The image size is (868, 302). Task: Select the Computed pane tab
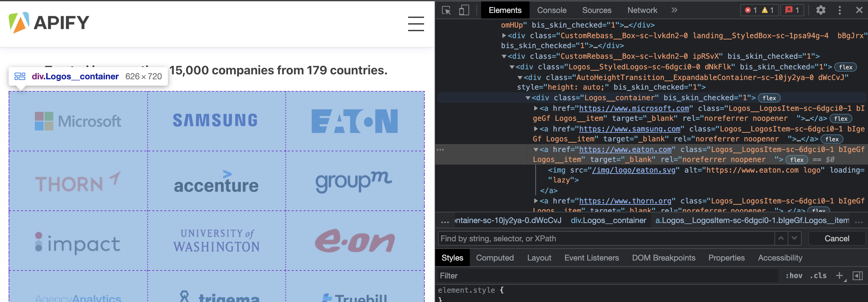tap(495, 258)
